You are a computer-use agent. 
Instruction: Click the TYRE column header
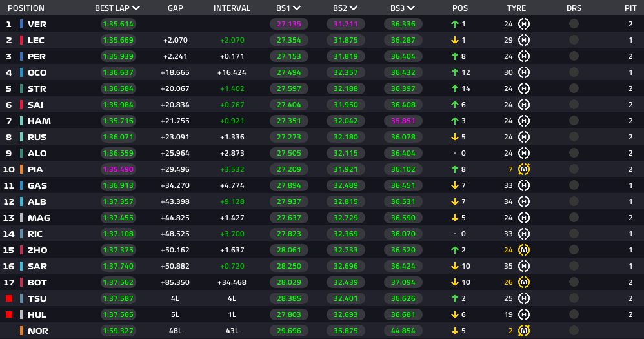pos(516,8)
